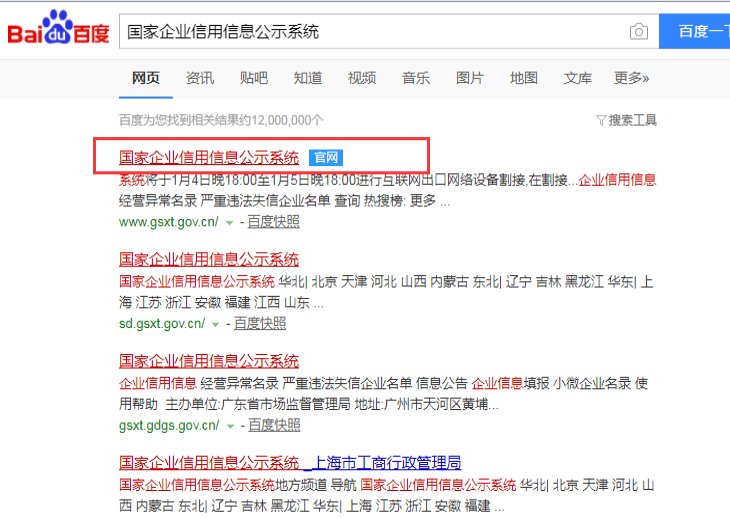Expand the arrow next to sd.gsxt.gov.cn/
This screenshot has width=730, height=518.
point(216,324)
